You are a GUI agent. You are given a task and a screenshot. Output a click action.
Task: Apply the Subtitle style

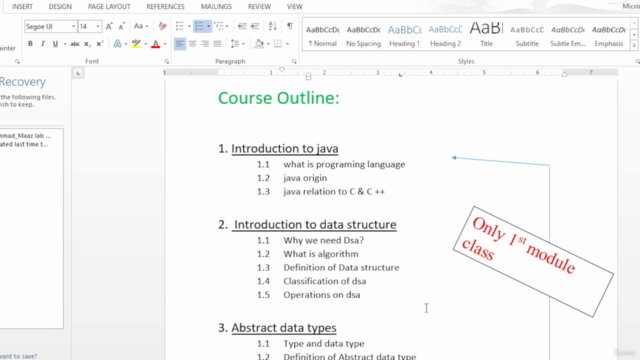(527, 35)
